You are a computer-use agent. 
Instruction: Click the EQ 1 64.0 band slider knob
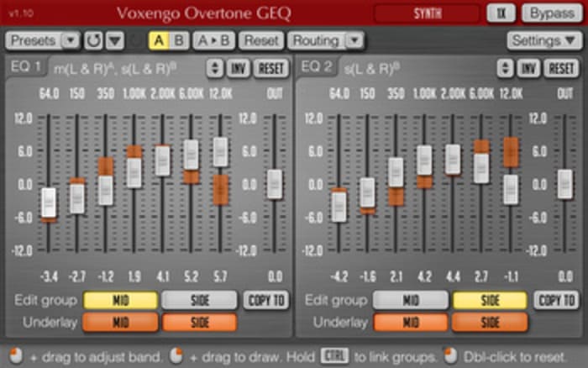(49, 203)
